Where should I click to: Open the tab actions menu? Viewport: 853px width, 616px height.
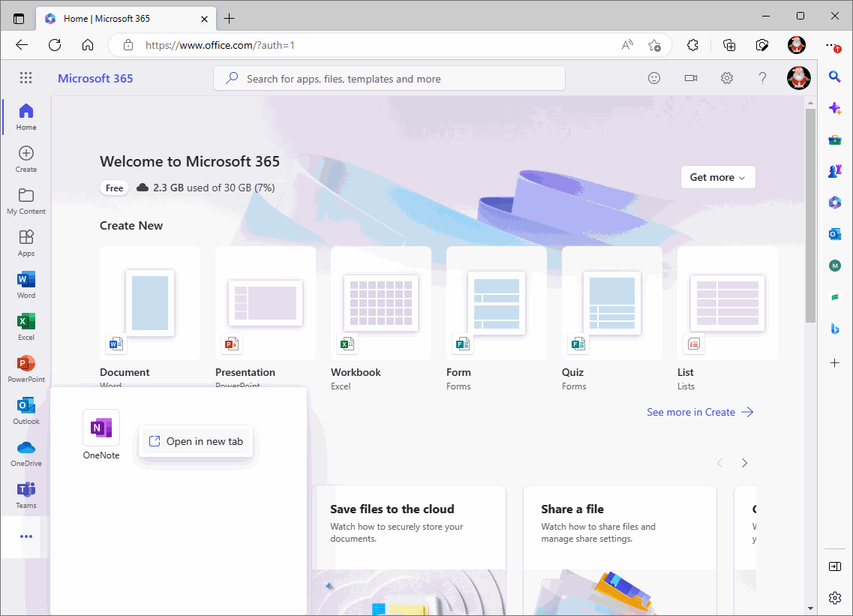[19, 19]
